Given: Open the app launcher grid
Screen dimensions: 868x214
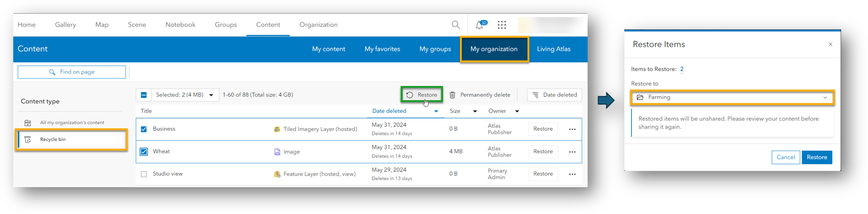Looking at the screenshot, I should (x=502, y=25).
